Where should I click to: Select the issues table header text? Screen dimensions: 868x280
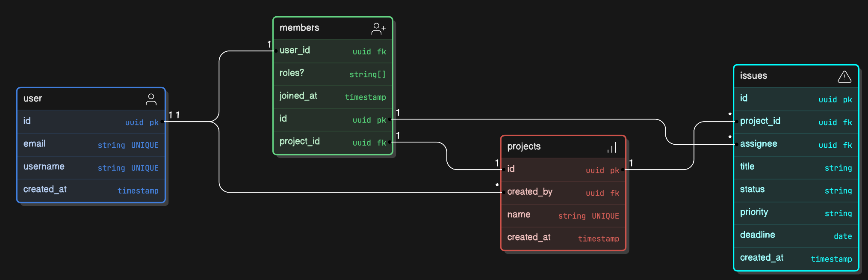tap(753, 76)
